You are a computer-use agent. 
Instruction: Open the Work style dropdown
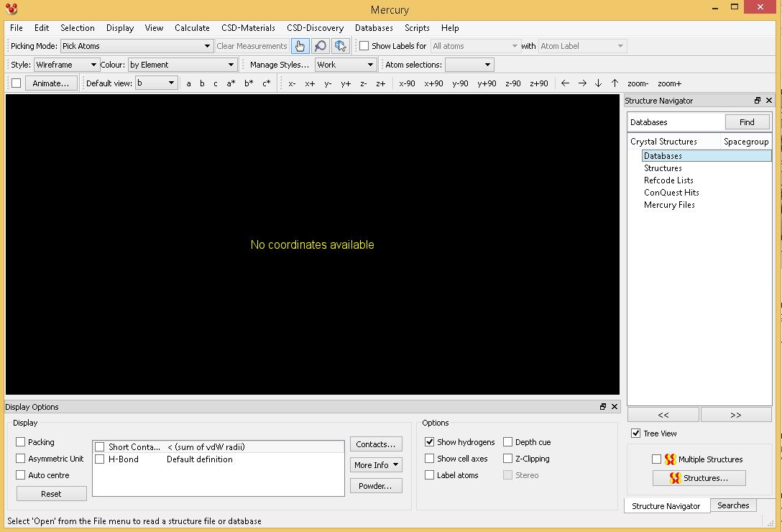click(345, 65)
